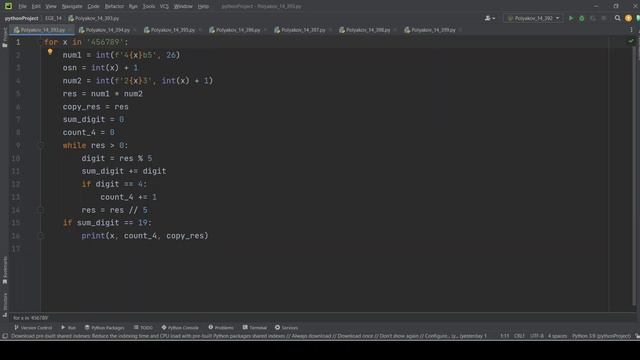Open the Services tool window
The width and height of the screenshot is (640, 360).
287,328
